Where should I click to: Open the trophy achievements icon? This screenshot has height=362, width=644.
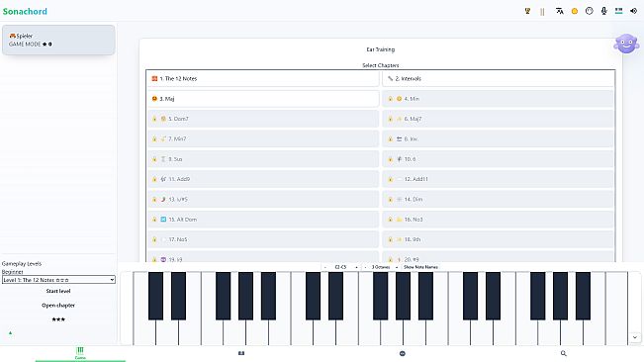(x=527, y=11)
